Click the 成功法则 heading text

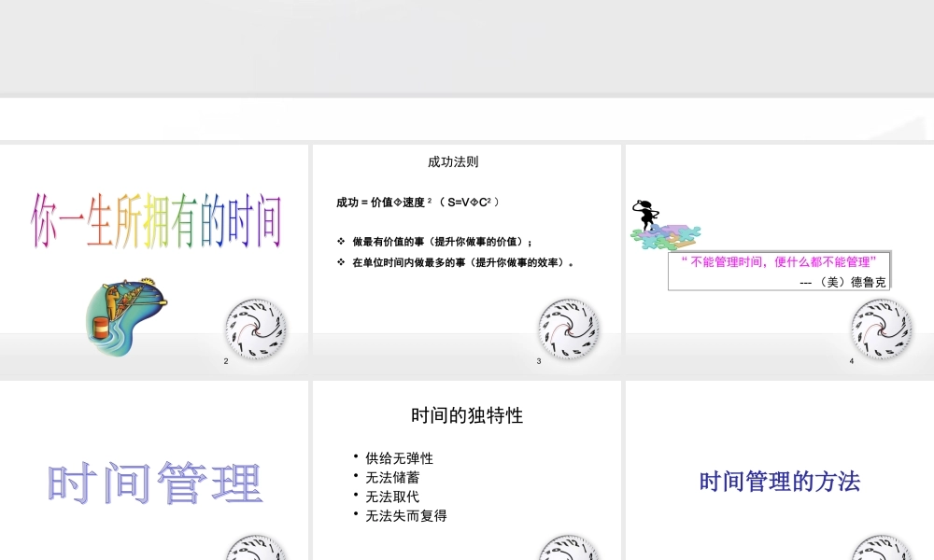(453, 161)
